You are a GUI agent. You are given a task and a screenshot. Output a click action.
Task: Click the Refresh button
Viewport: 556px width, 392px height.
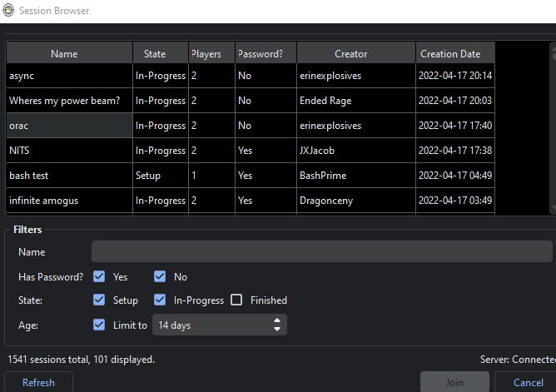(38, 383)
